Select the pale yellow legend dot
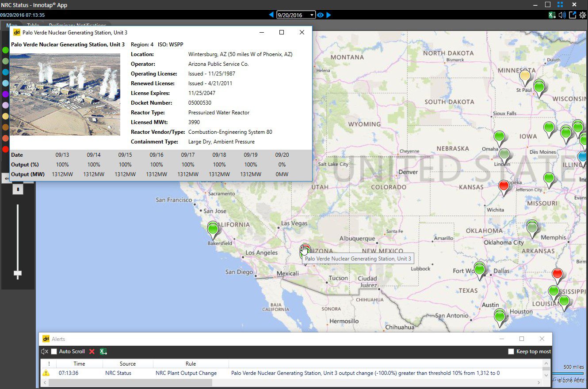 [5, 116]
